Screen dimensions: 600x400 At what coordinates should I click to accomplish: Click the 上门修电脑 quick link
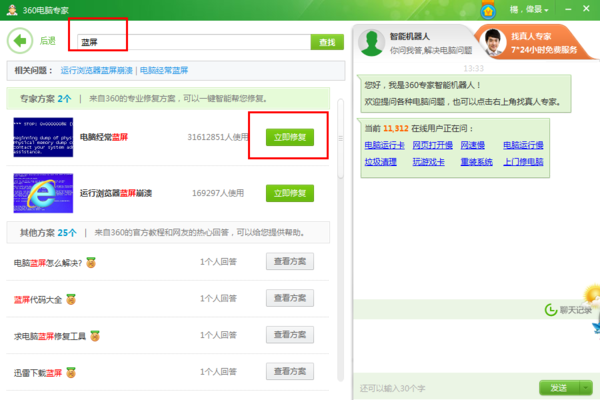coord(523,162)
